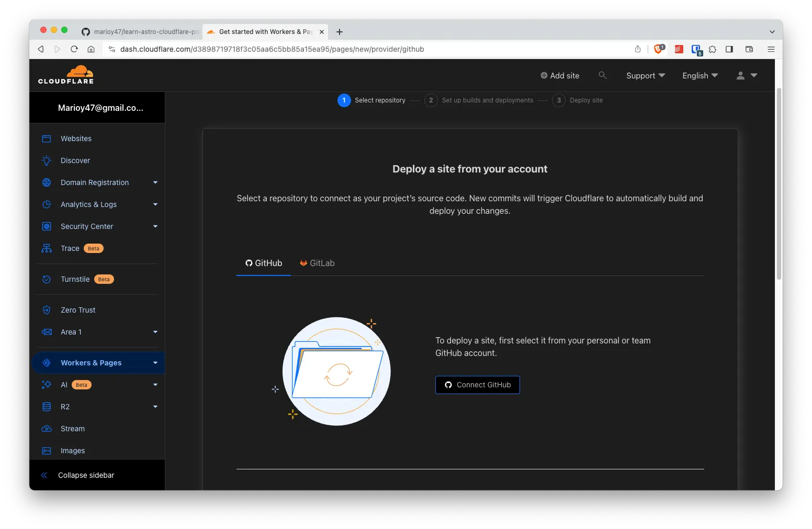Reload the page with browser refresh icon
812x529 pixels.
click(74, 49)
